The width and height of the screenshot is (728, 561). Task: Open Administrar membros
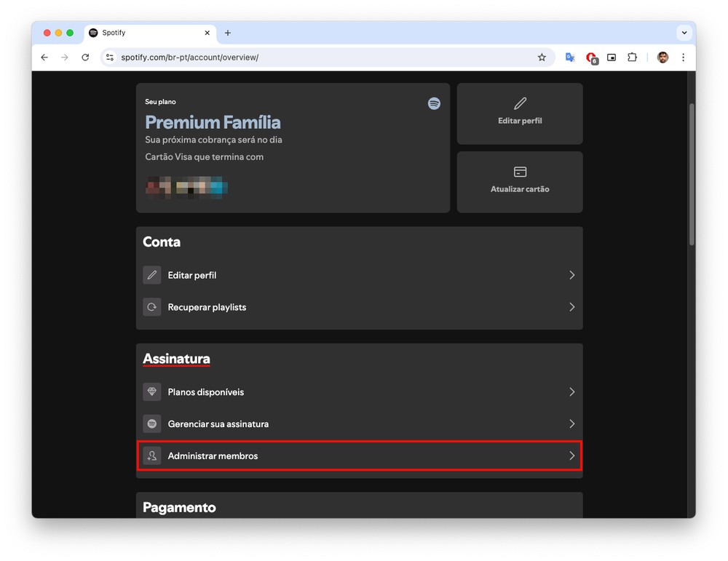[x=360, y=456]
